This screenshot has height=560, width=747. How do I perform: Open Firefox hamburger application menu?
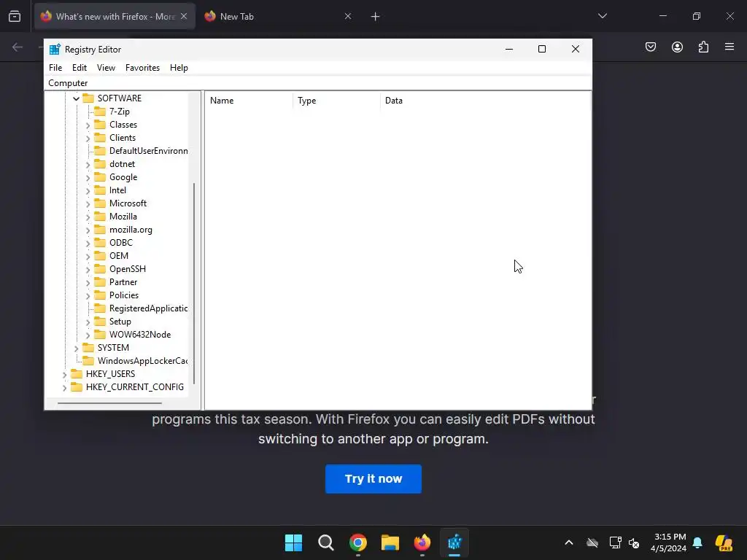(x=729, y=47)
